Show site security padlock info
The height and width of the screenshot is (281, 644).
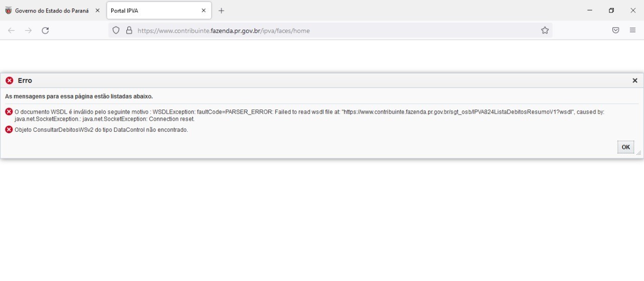[129, 31]
